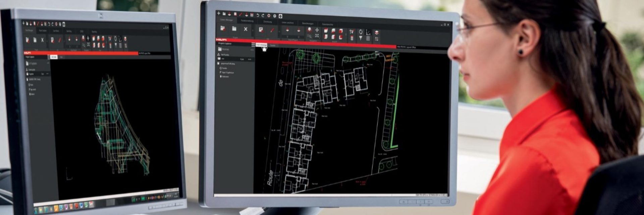
Task: Switch to the tab beside CAD-Anzeige
Action: pos(273,45)
